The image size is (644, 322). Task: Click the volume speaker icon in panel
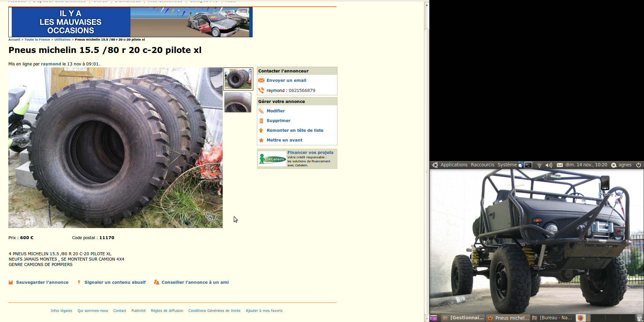click(x=549, y=165)
